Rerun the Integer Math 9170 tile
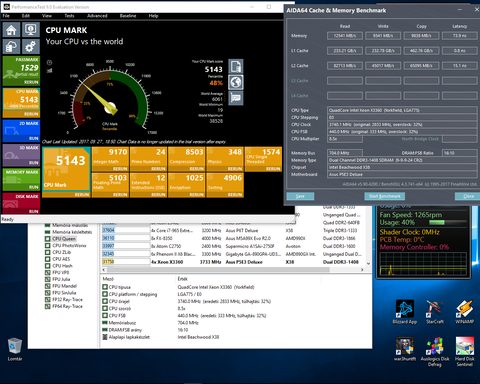480x384 pixels. [120, 169]
